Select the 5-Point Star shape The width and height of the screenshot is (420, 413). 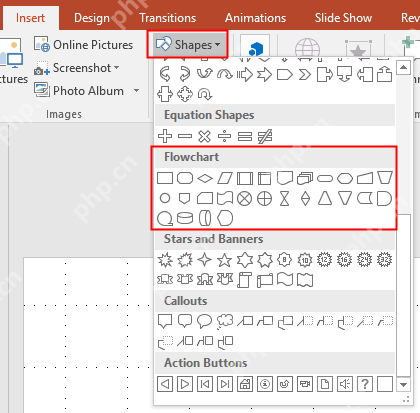pos(225,260)
